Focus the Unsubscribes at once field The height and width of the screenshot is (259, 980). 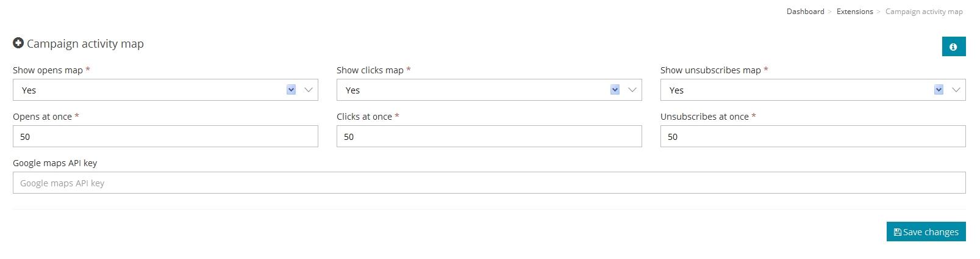pyautogui.click(x=813, y=136)
